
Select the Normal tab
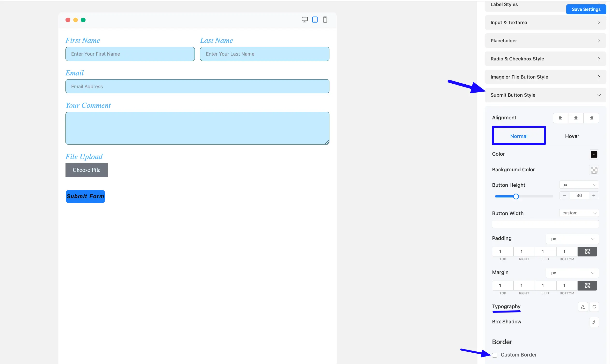(x=518, y=136)
